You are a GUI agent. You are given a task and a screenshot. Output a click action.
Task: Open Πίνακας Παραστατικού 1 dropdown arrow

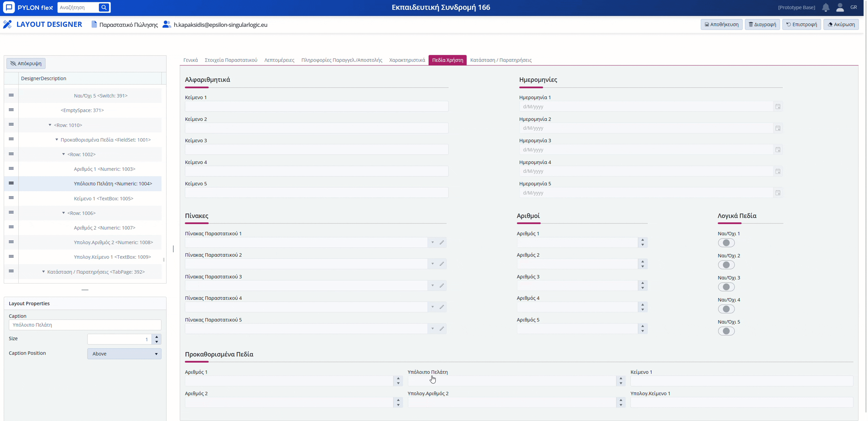[433, 243]
